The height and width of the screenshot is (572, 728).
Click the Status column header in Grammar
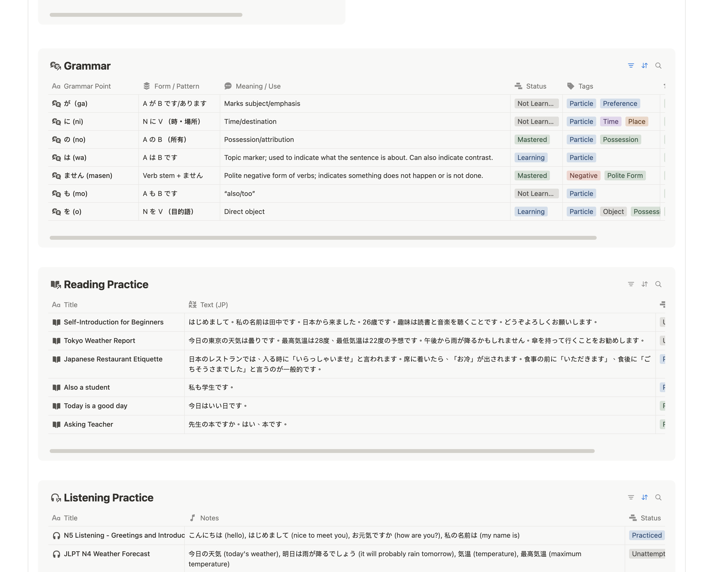536,86
